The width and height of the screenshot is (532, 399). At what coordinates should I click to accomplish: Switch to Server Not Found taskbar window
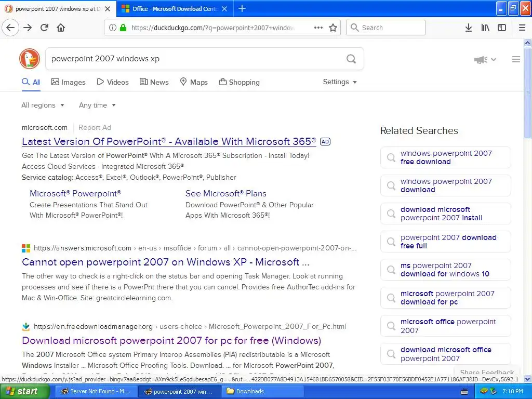point(96,391)
